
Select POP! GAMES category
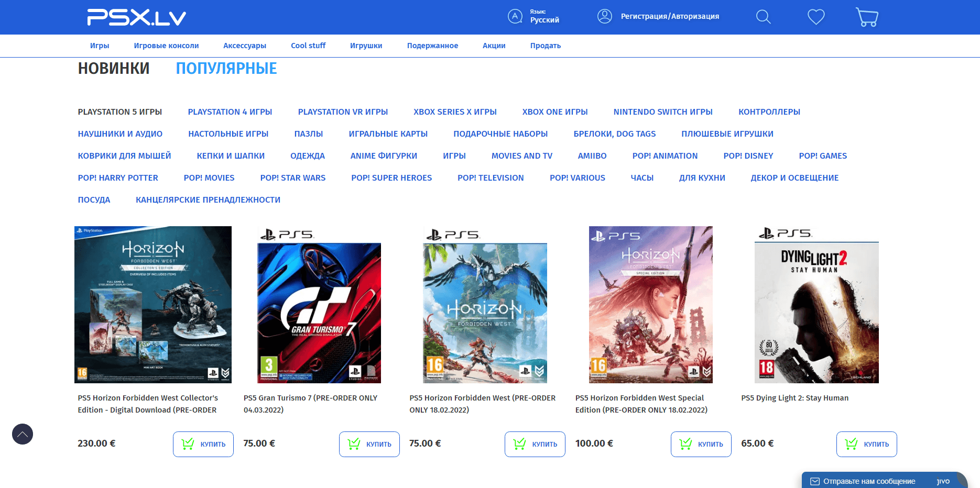click(823, 156)
